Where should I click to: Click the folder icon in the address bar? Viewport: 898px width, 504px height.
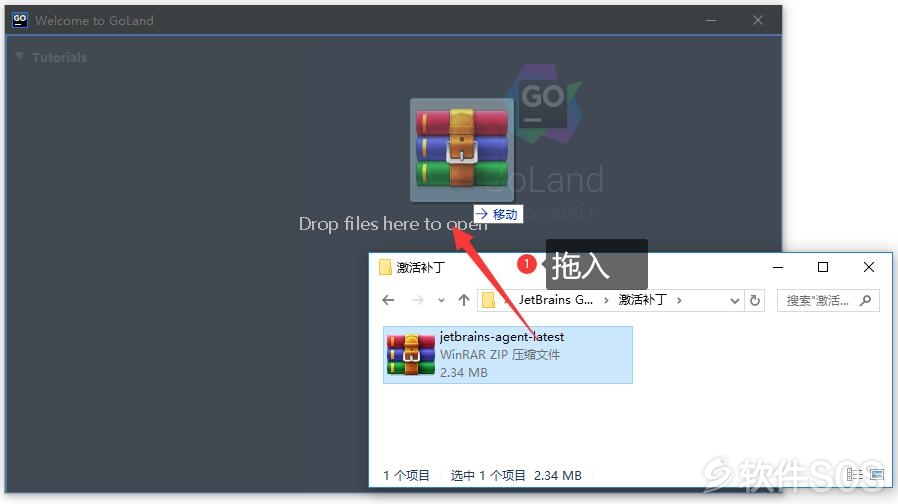(x=488, y=300)
